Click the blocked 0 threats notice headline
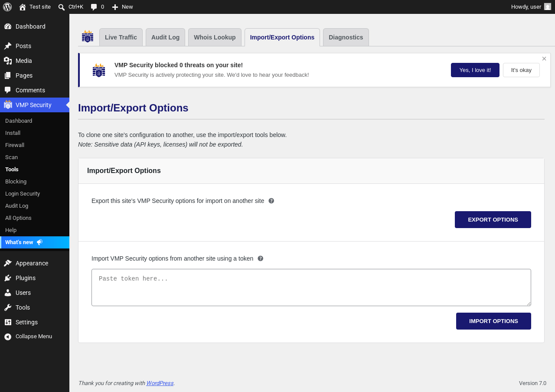The height and width of the screenshot is (392, 555). point(179,65)
